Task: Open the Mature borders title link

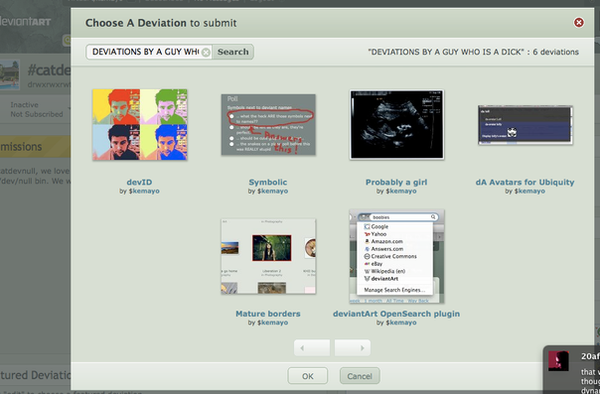Action: 268,314
